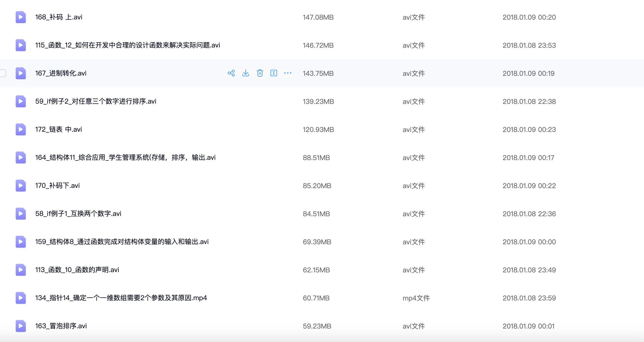The image size is (644, 342).
Task: Click the share icon on 167_进制转化.avi row
Action: 231,73
